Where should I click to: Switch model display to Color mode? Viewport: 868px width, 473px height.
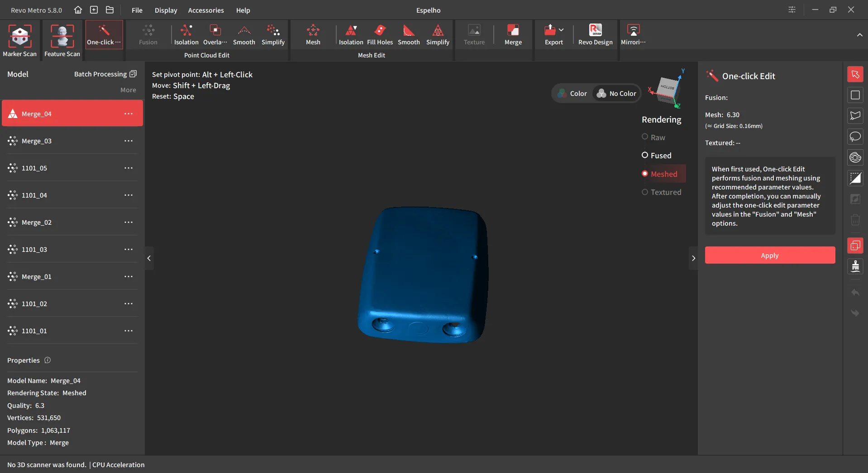point(572,94)
